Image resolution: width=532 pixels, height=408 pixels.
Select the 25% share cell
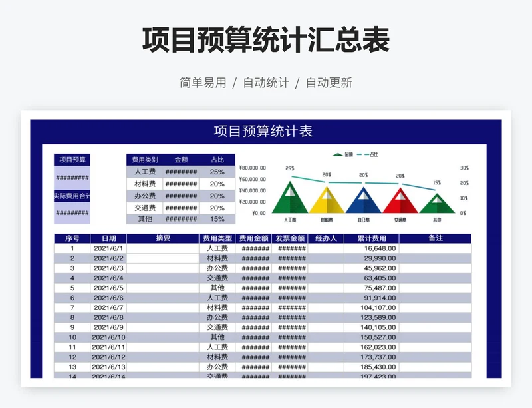217,172
